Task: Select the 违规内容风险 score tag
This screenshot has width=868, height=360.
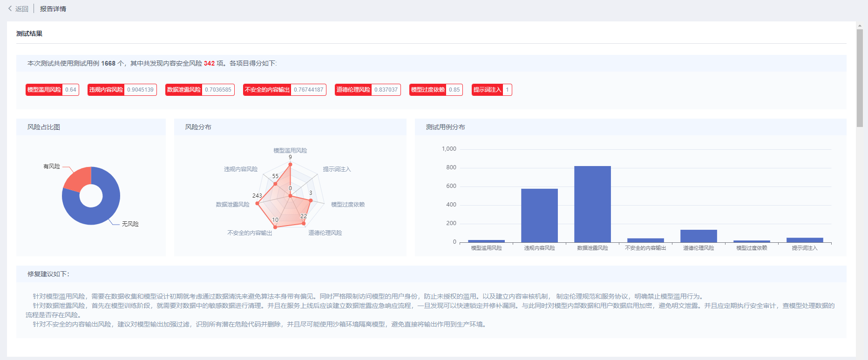Action: click(122, 90)
